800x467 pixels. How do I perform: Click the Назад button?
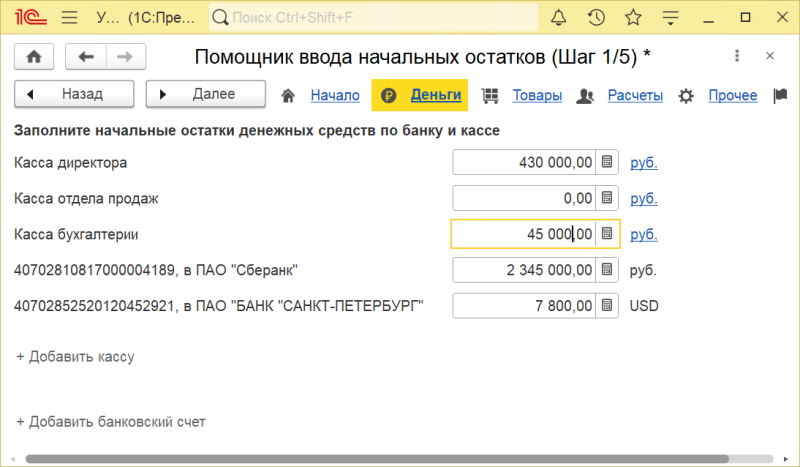pos(74,94)
